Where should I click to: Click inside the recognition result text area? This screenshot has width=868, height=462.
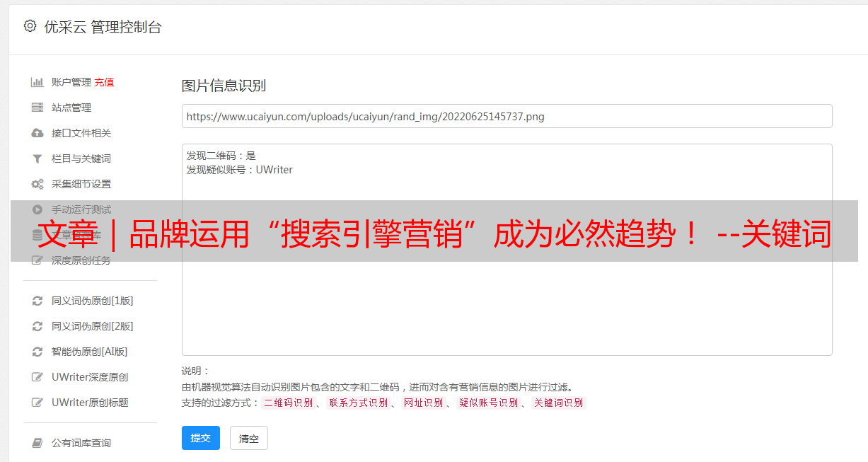pos(507,250)
